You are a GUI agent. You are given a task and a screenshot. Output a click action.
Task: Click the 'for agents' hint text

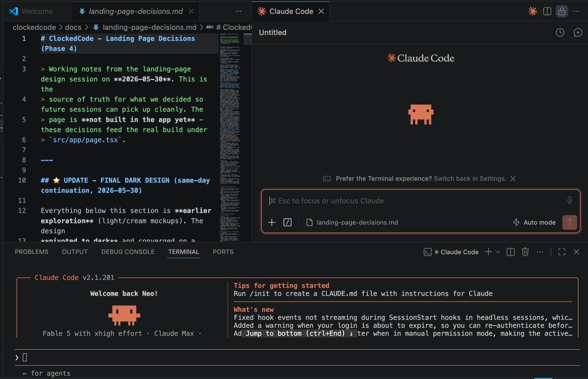51,373
